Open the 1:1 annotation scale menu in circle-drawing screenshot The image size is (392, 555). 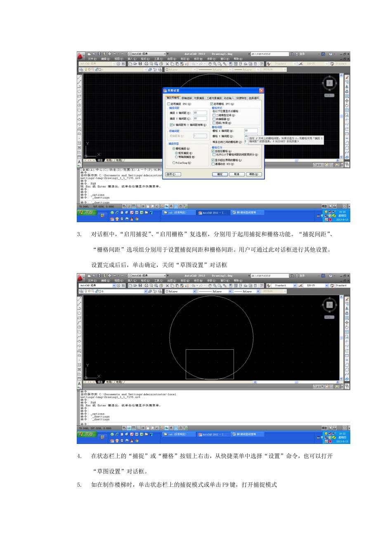pos(317,387)
